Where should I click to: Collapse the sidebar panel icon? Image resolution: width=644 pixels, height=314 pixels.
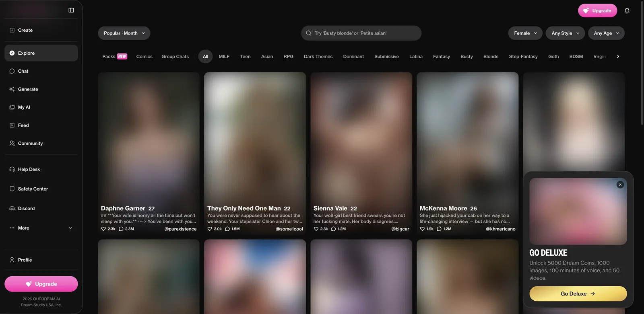tap(71, 10)
